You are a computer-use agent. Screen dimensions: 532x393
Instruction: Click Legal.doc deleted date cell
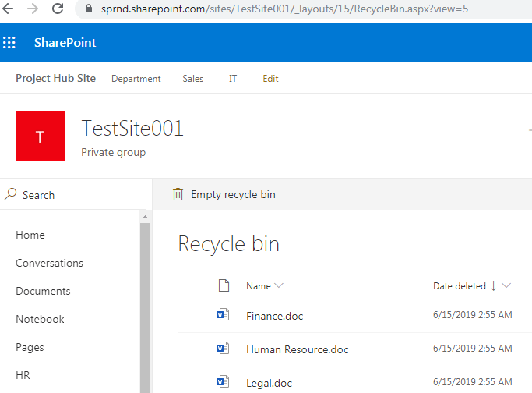point(472,382)
